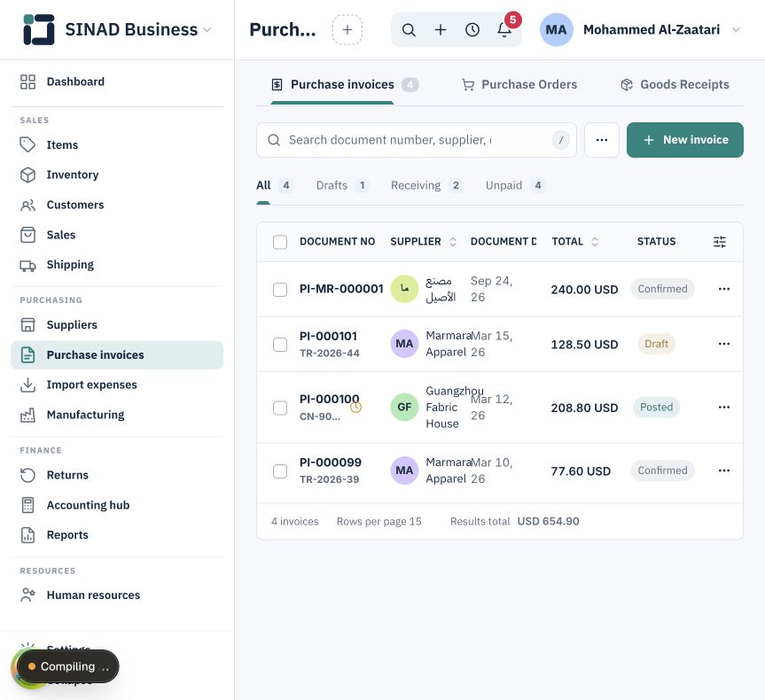Image resolution: width=765 pixels, height=700 pixels.
Task: Open Inventory from the sidebar
Action: click(x=117, y=175)
